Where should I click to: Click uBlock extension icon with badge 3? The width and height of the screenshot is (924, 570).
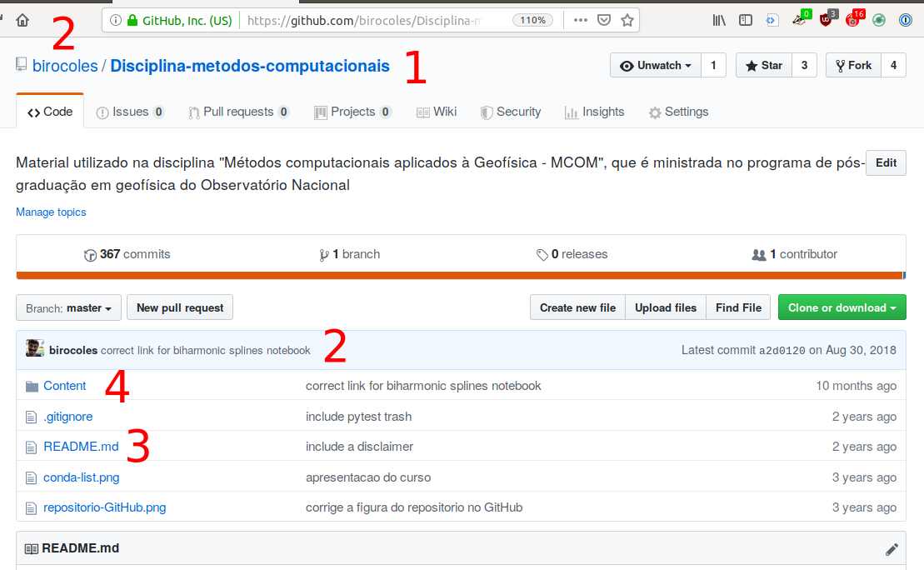(827, 19)
